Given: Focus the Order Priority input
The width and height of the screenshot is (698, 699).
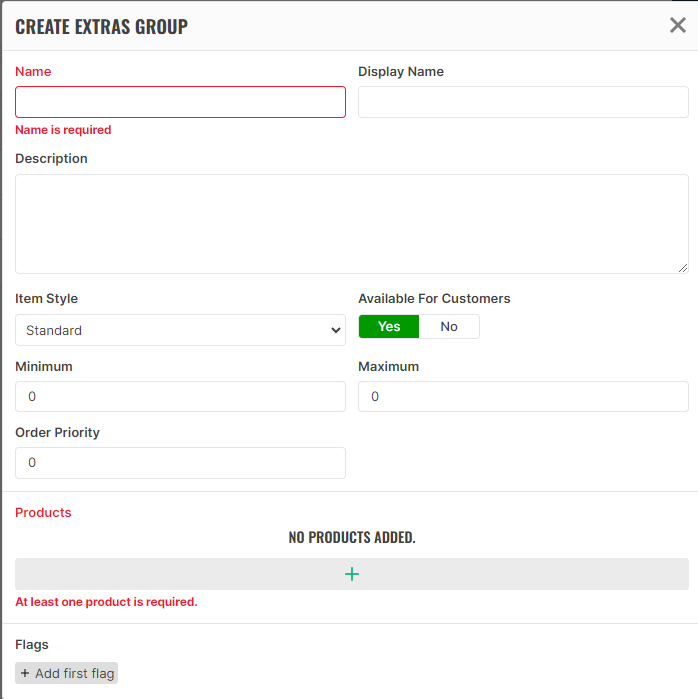Looking at the screenshot, I should [180, 463].
